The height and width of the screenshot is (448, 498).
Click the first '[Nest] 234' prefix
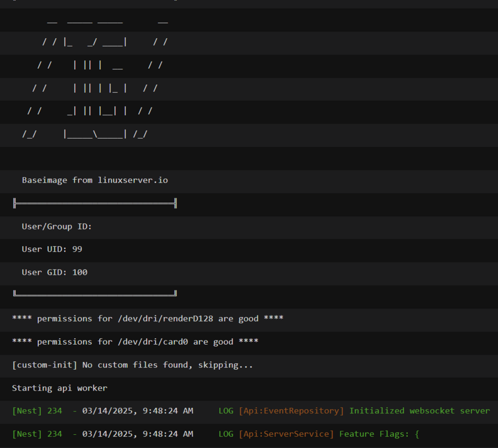(37, 411)
